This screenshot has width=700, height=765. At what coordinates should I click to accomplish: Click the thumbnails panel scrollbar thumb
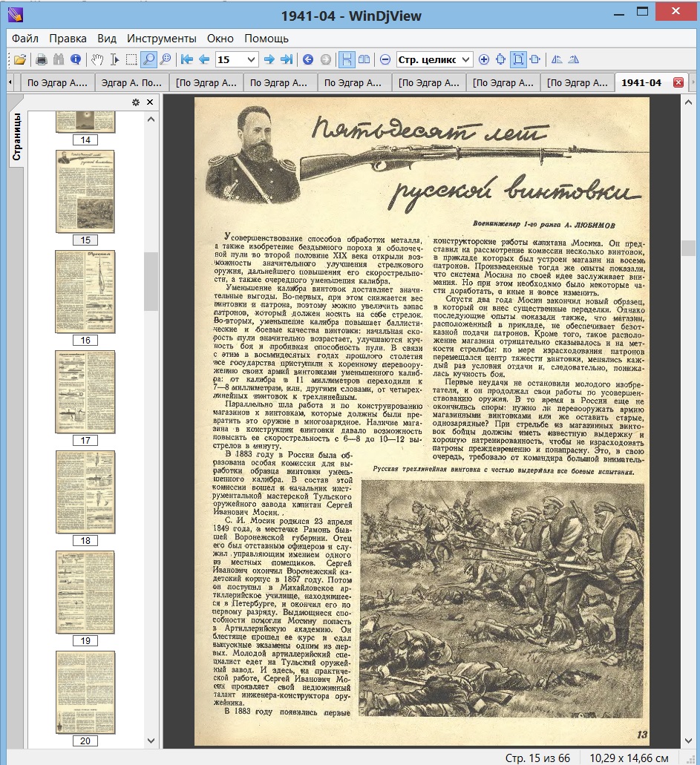[x=151, y=281]
